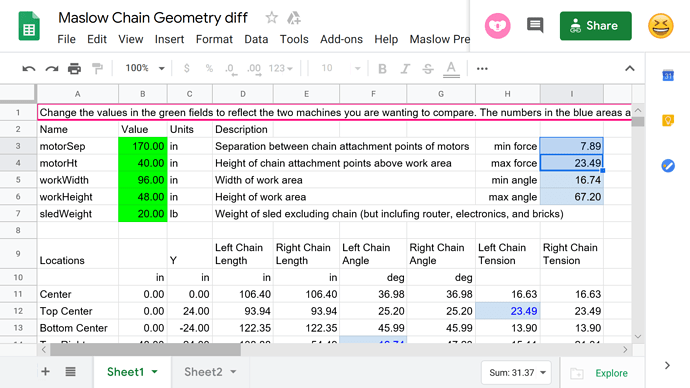Screen dimensions: 690x388
Task: Open the Sheet1 tab options arrow
Action: click(154, 372)
